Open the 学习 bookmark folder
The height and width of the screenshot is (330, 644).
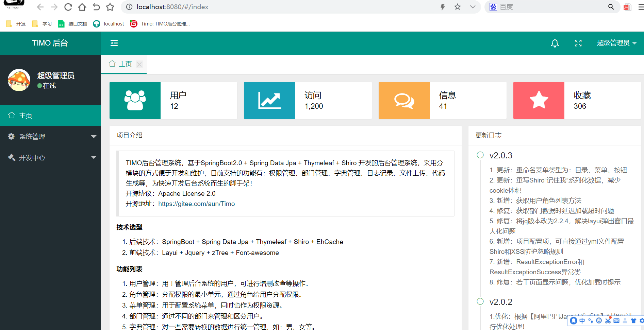pos(42,24)
